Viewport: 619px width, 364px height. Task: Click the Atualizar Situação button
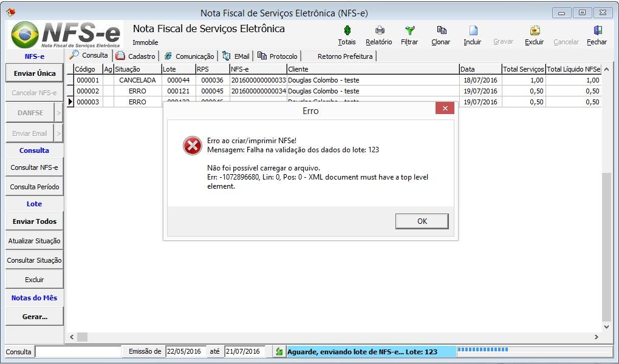35,241
